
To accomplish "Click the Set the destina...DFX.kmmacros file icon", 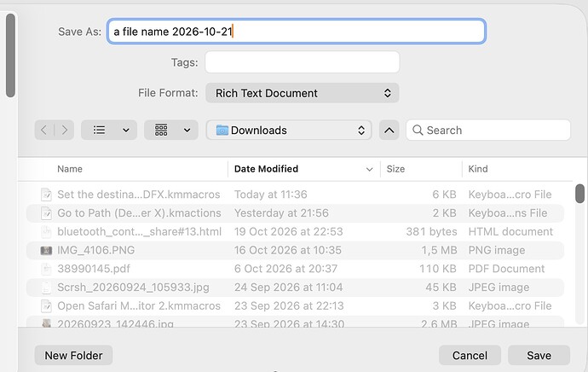I will point(46,195).
